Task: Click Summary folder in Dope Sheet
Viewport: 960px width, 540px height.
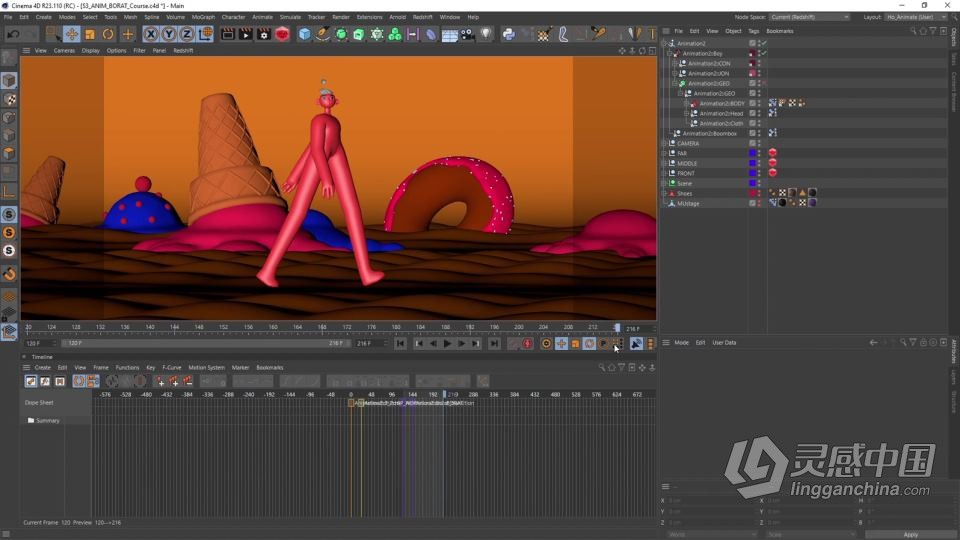Action: (x=43, y=421)
